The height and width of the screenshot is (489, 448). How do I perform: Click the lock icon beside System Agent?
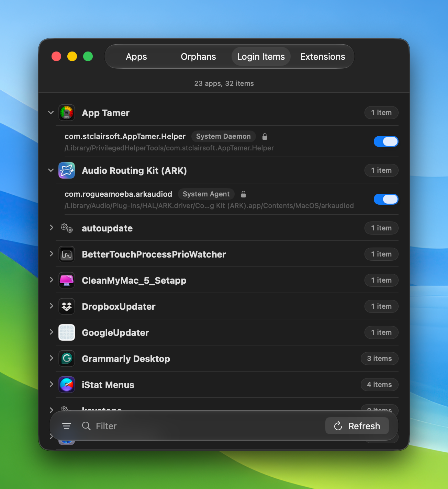pyautogui.click(x=243, y=194)
